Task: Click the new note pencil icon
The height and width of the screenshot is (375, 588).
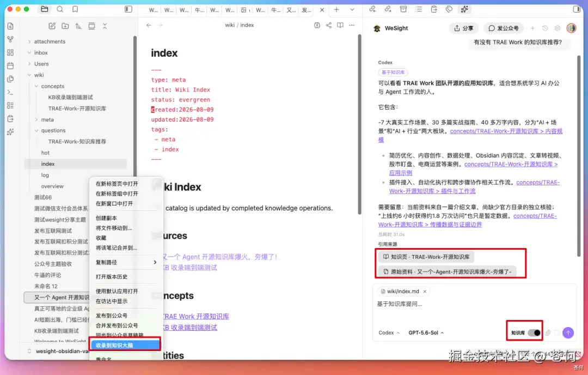Action: (x=52, y=26)
